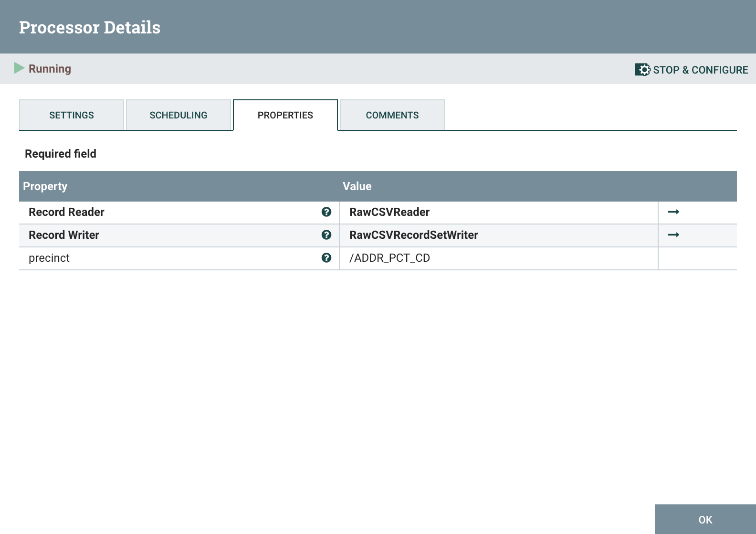Click the Record Writer property name
The image size is (756, 534).
click(64, 235)
